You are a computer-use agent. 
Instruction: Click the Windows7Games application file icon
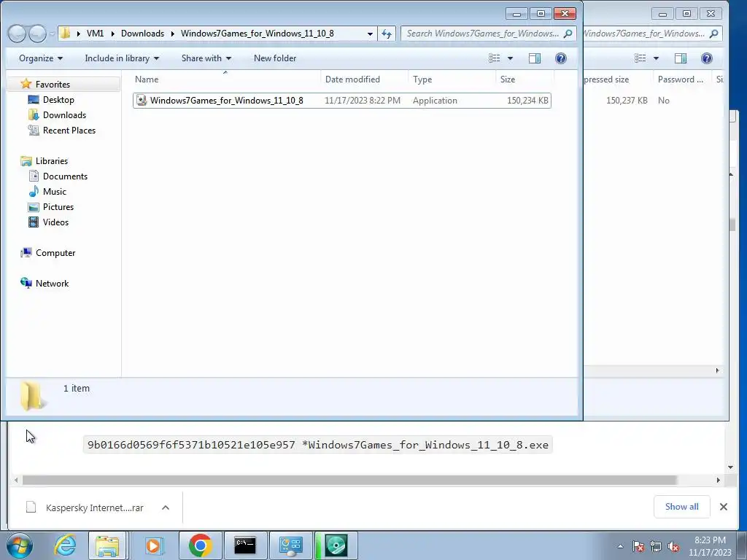[x=142, y=100]
